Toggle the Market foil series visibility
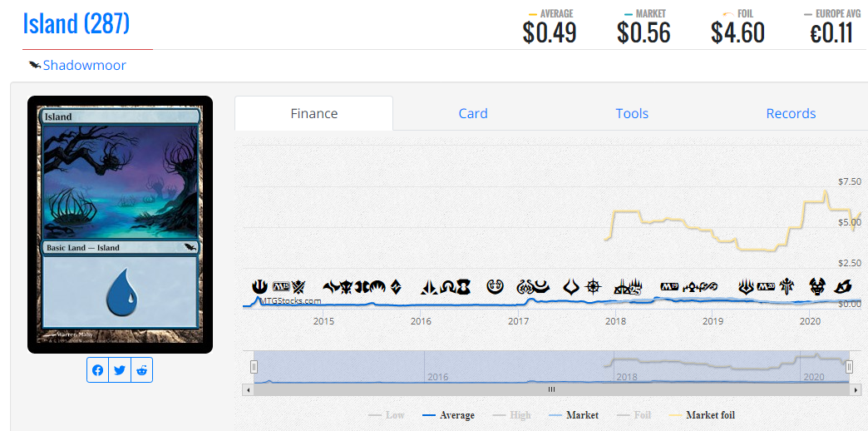Image resolution: width=868 pixels, height=431 pixels. (x=702, y=415)
